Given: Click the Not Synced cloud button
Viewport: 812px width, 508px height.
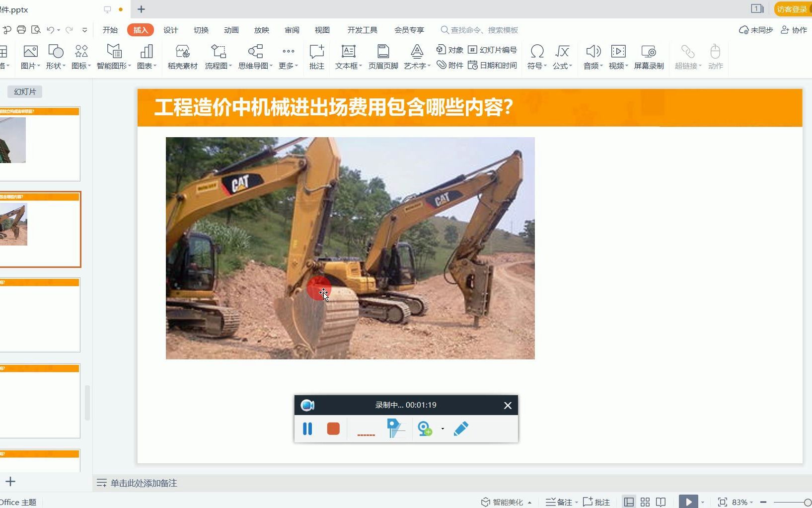Looking at the screenshot, I should click(756, 30).
